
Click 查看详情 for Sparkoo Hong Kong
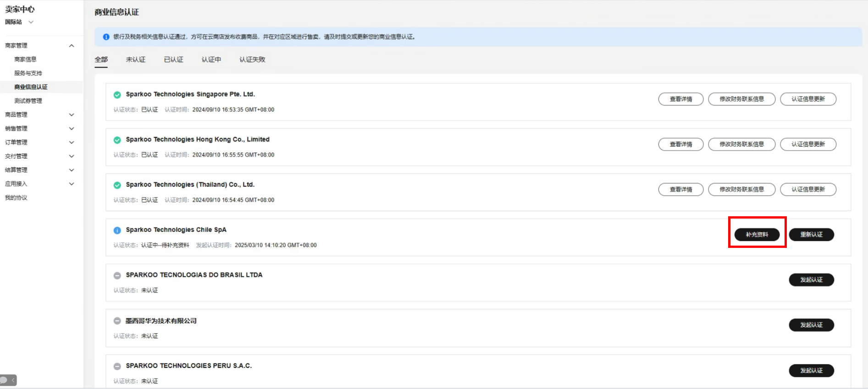pos(681,144)
